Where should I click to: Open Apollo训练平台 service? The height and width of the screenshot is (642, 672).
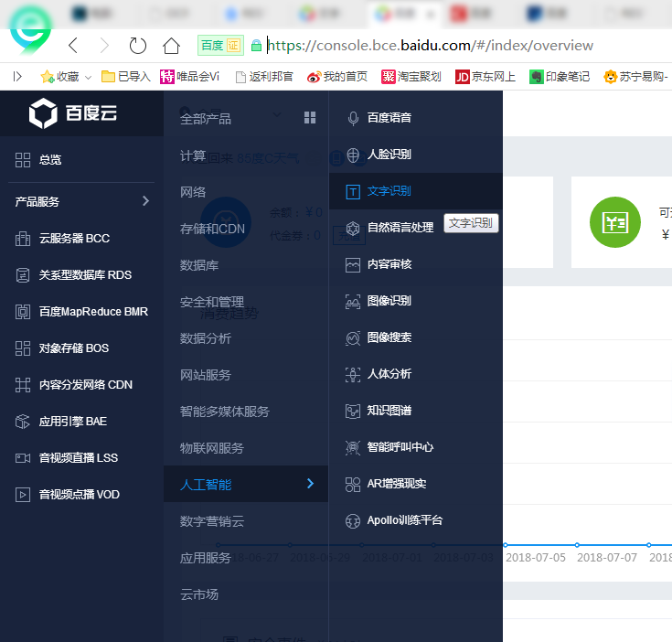[416, 520]
